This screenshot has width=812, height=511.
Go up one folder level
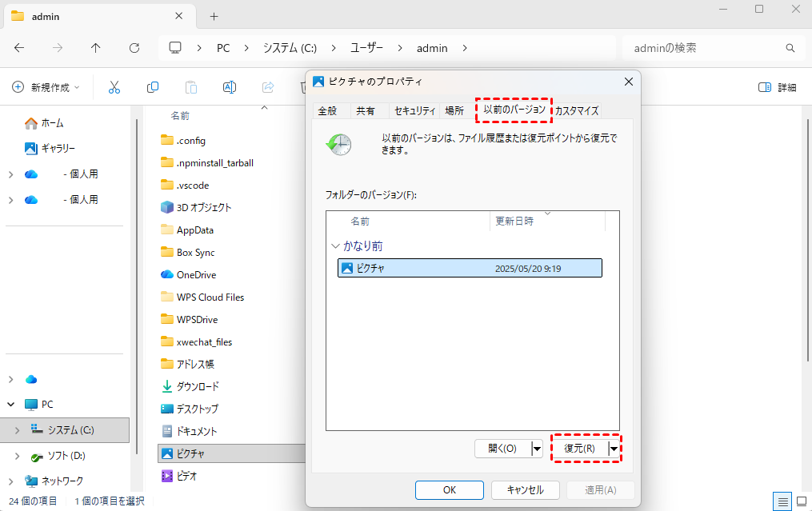click(x=96, y=48)
